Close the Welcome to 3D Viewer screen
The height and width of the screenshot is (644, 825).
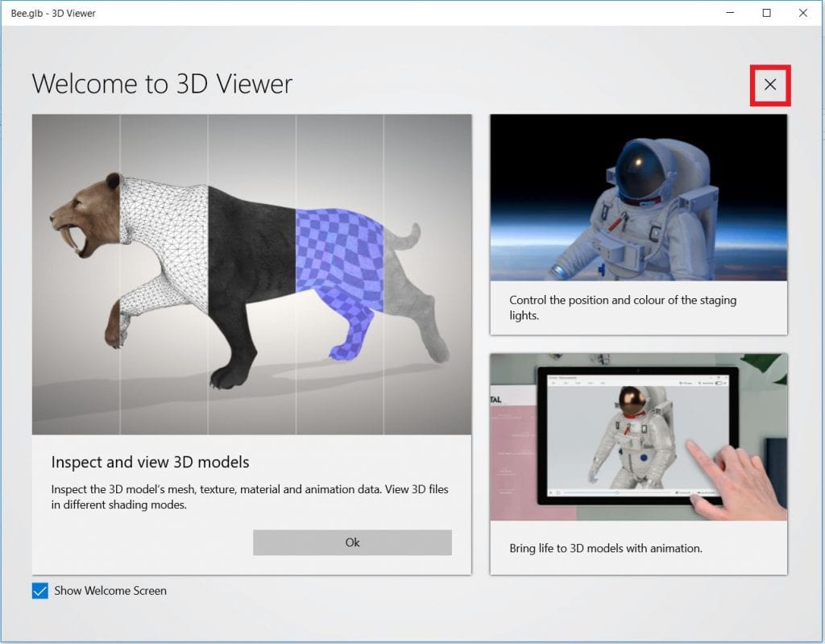coord(770,85)
